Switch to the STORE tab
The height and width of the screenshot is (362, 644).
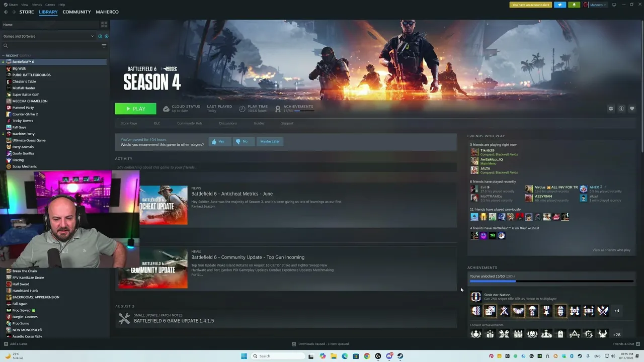(27, 12)
